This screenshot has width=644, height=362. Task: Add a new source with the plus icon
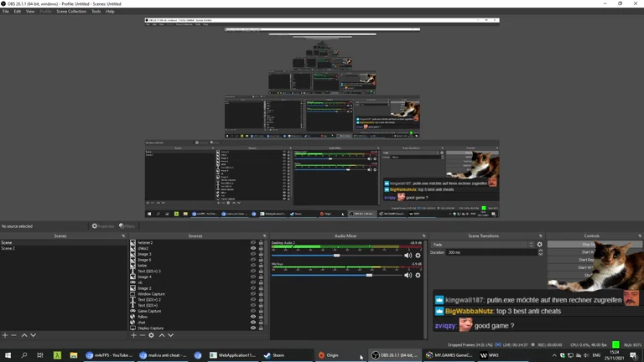133,335
